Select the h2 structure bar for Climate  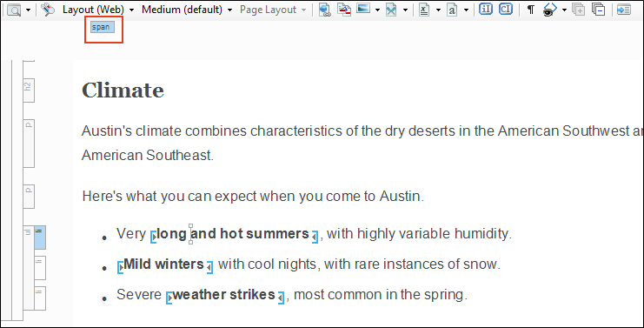click(x=29, y=90)
